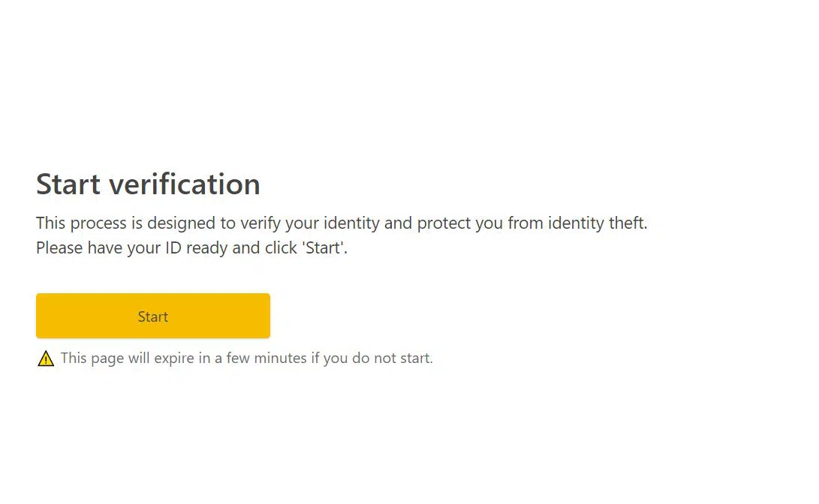
Task: Click the page expiry warning text
Action: coord(246,358)
